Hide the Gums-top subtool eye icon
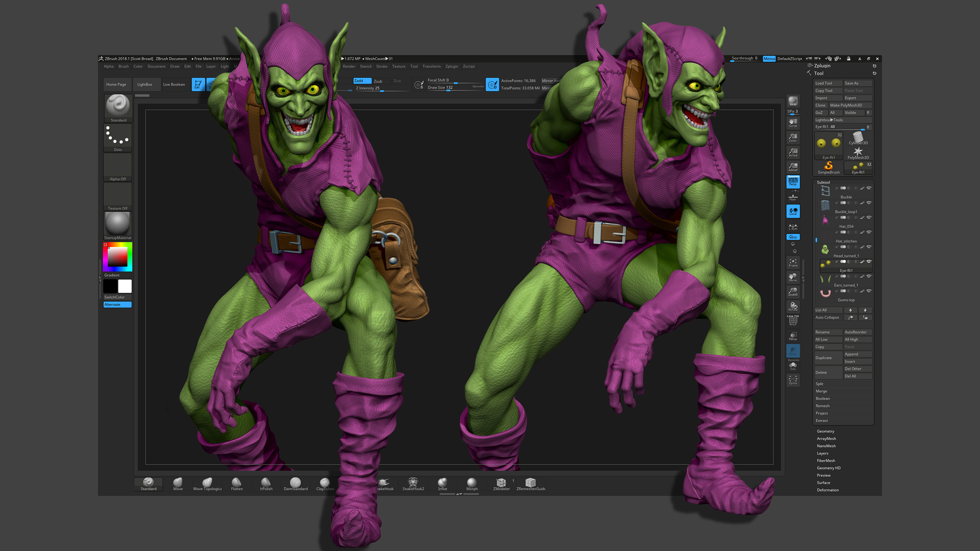Screen dimensions: 980x551 tap(869, 291)
